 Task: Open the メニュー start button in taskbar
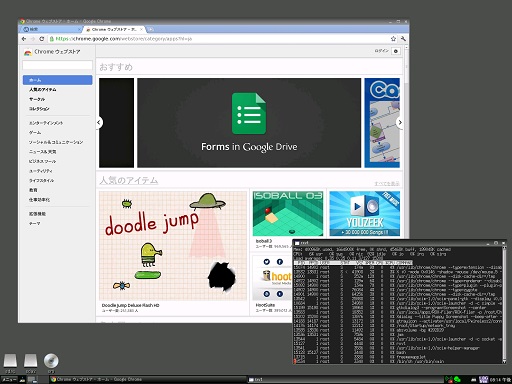point(9,379)
